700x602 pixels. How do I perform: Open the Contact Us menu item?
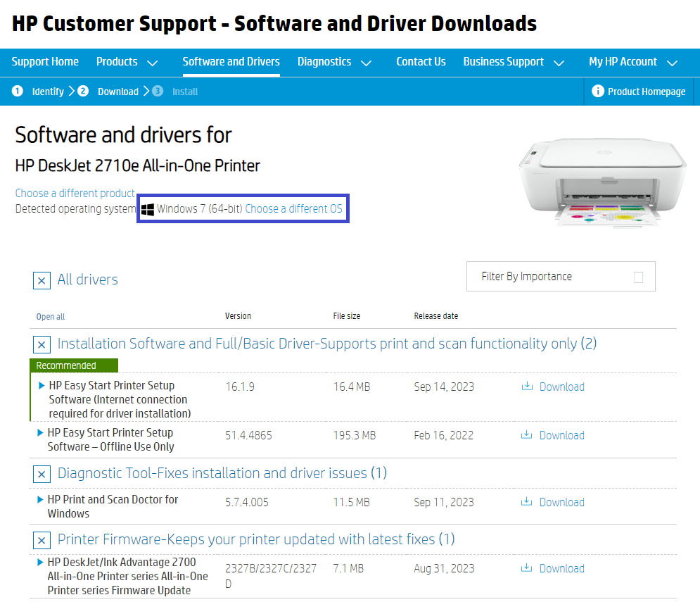pos(421,62)
